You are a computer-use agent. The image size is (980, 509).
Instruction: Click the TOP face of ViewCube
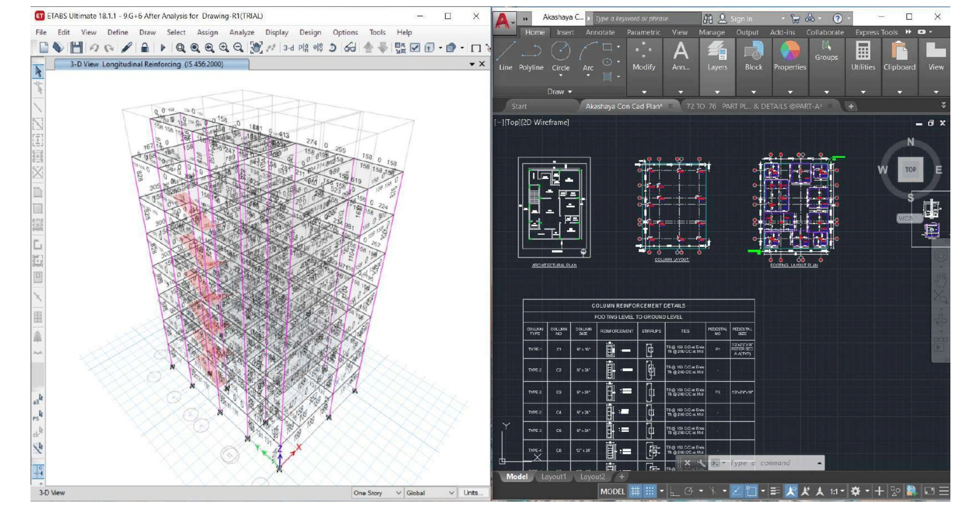pyautogui.click(x=910, y=170)
